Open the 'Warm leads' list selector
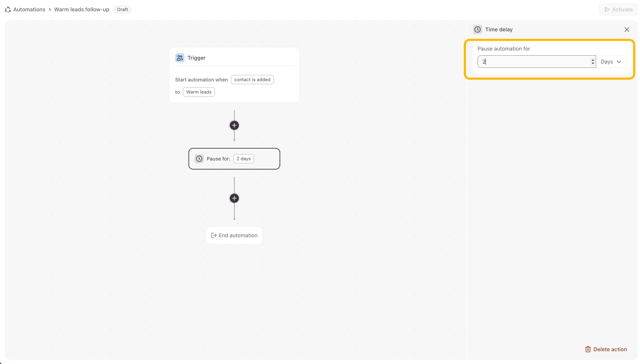The height and width of the screenshot is (364, 640). 199,92
